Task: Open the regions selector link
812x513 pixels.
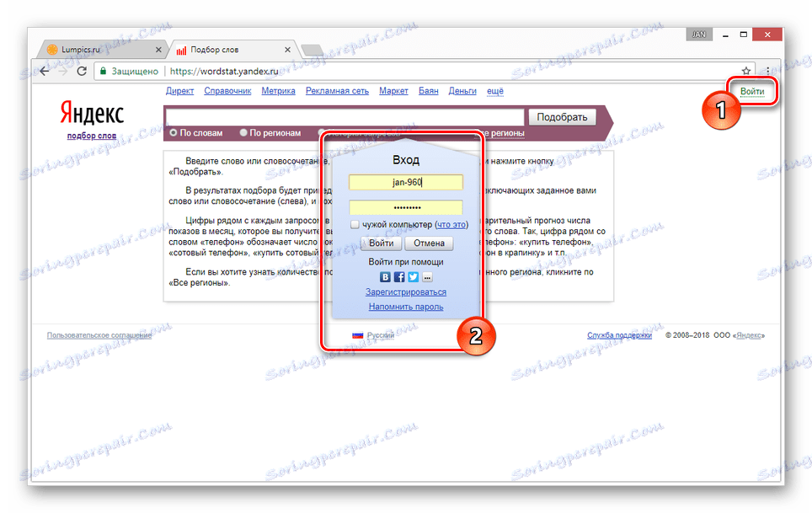Action: point(500,133)
